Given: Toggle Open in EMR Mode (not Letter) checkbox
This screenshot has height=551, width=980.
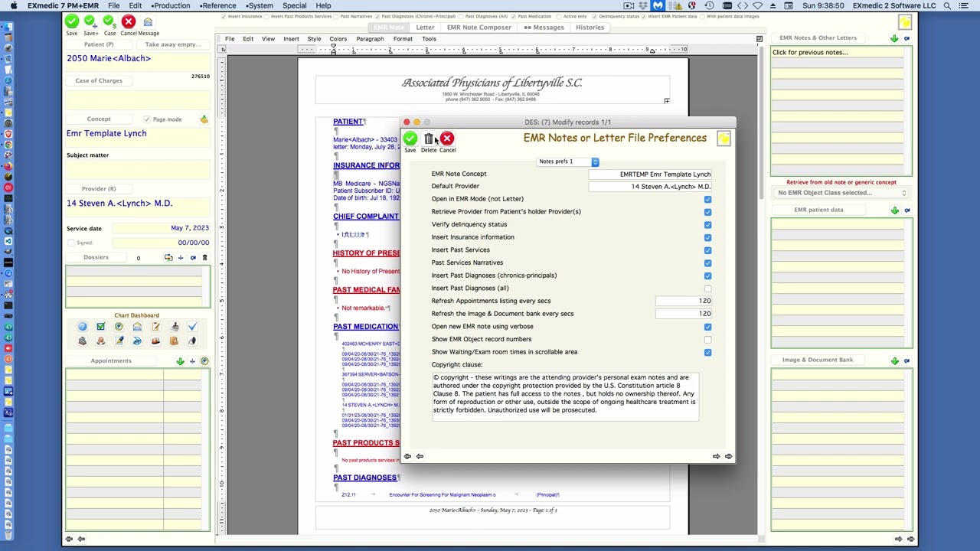Looking at the screenshot, I should point(707,199).
